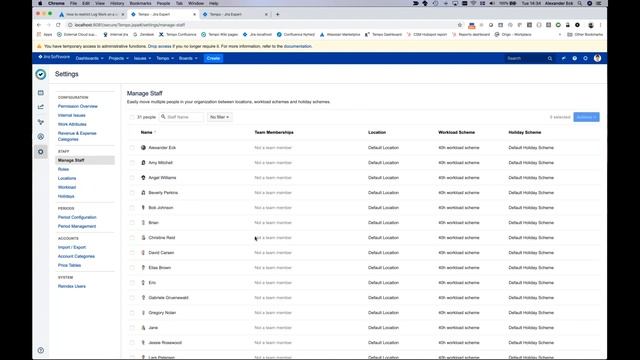The height and width of the screenshot is (360, 640).
Task: Check Gregory Nolan row checkbox
Action: click(132, 313)
